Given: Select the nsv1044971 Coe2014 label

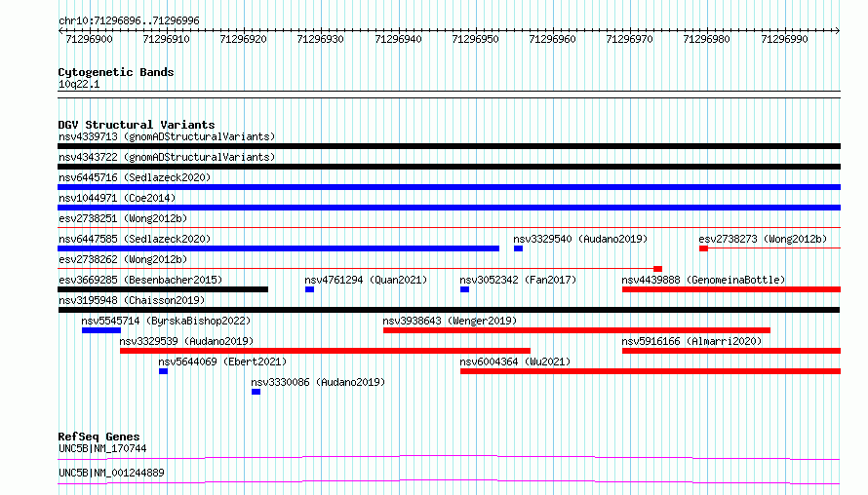Looking at the screenshot, I should pos(117,198).
